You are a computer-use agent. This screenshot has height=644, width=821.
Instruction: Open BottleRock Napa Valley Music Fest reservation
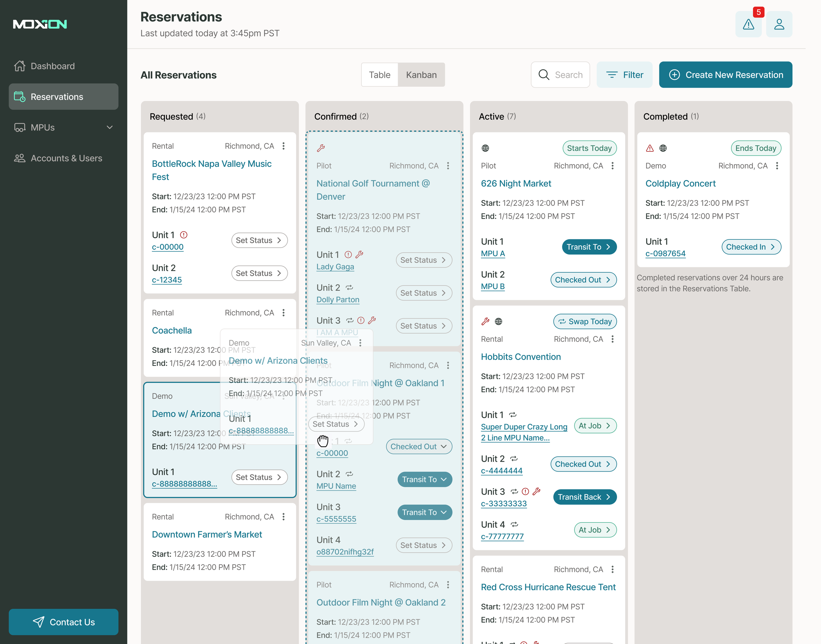pyautogui.click(x=211, y=170)
